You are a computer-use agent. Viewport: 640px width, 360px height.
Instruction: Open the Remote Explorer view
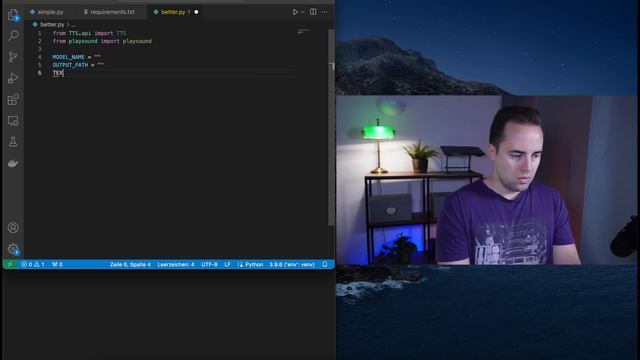pyautogui.click(x=13, y=121)
